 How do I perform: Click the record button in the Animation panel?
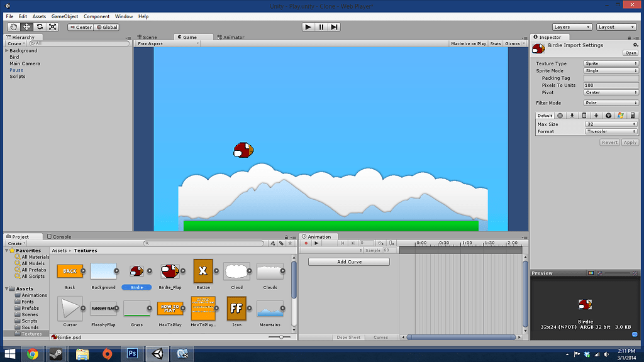pos(306,243)
